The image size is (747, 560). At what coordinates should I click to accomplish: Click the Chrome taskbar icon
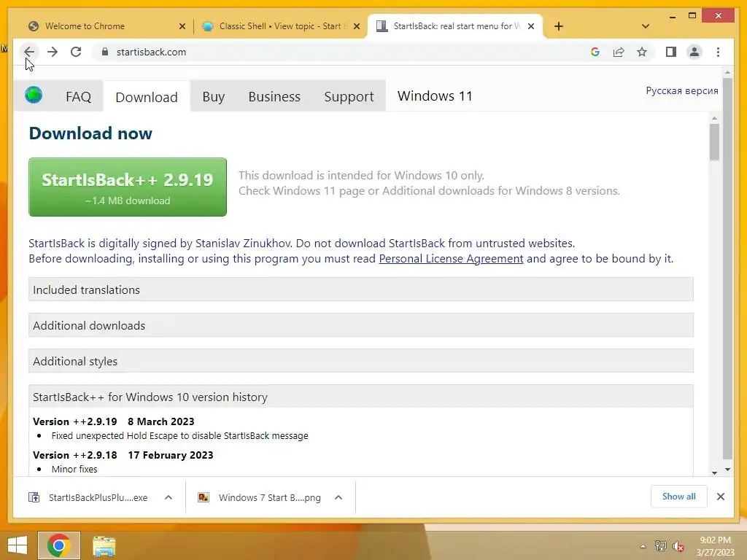[x=59, y=545]
